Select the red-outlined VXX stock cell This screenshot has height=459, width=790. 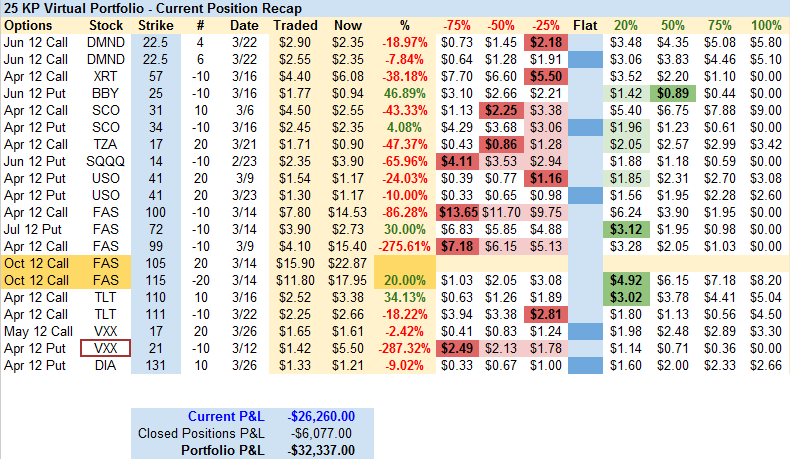107,348
